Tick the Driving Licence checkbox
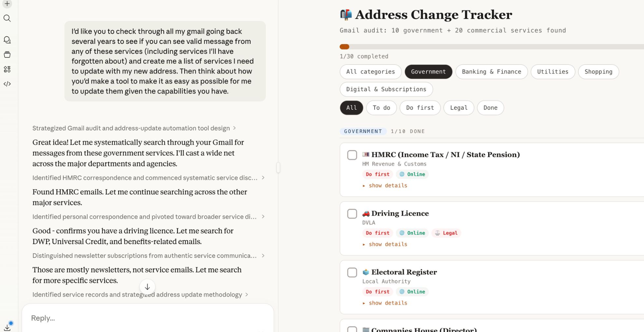The height and width of the screenshot is (332, 644). pos(352,214)
